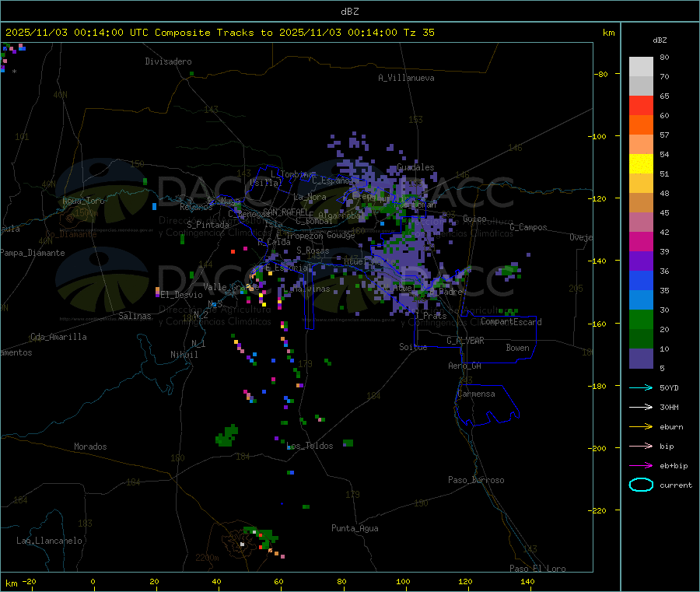The width and height of the screenshot is (700, 592).
Task: Click the El_Desvio place label
Action: [181, 295]
